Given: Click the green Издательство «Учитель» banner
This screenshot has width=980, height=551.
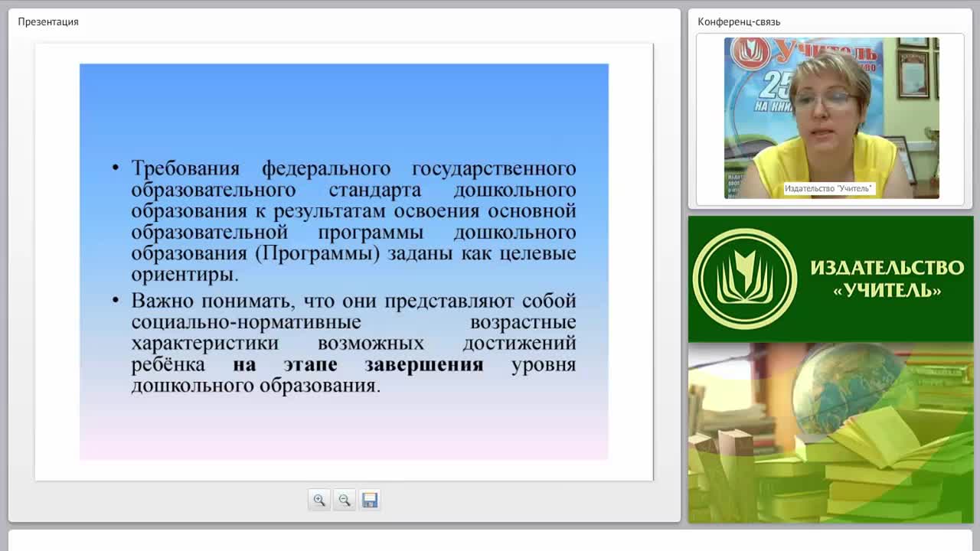Looking at the screenshot, I should (x=831, y=279).
